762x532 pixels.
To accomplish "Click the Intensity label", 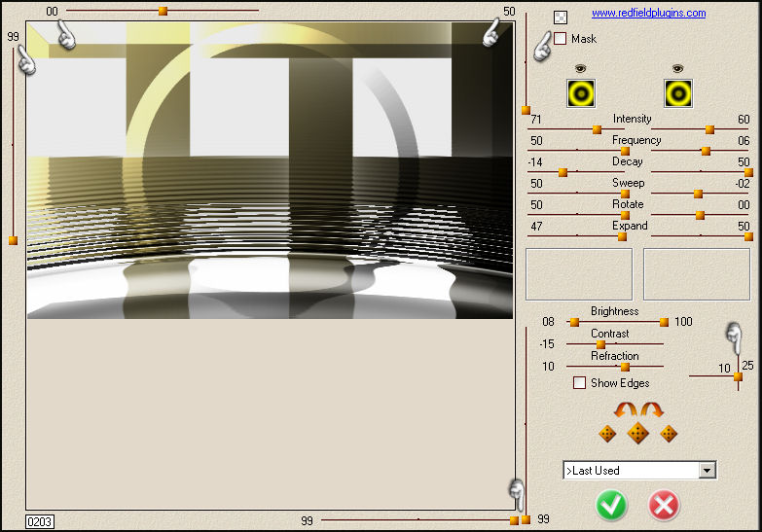I will click(x=632, y=119).
